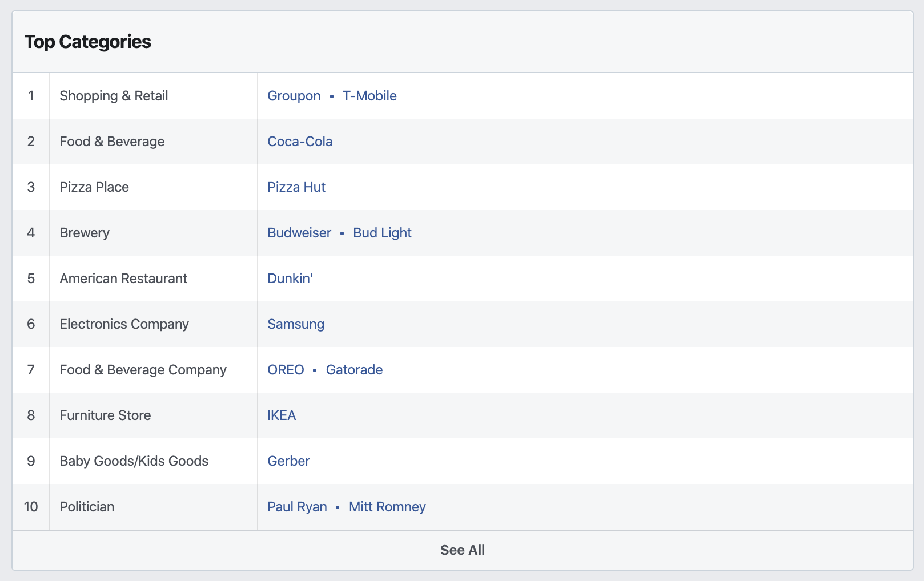Open the Paul Ryan link
924x581 pixels.
(x=297, y=506)
